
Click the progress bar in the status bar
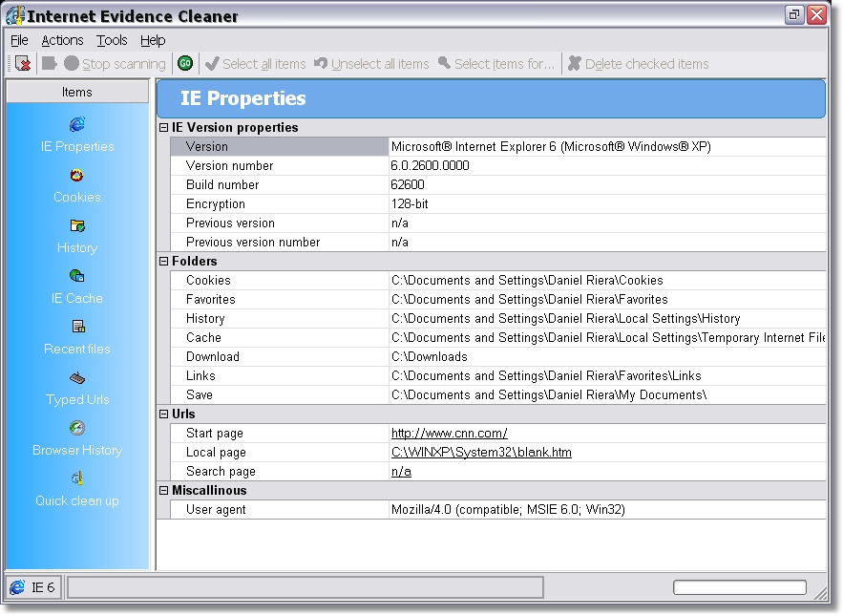[740, 587]
